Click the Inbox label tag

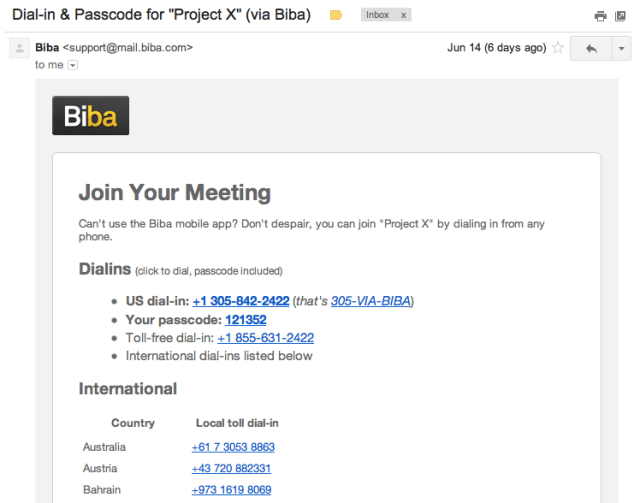click(378, 15)
